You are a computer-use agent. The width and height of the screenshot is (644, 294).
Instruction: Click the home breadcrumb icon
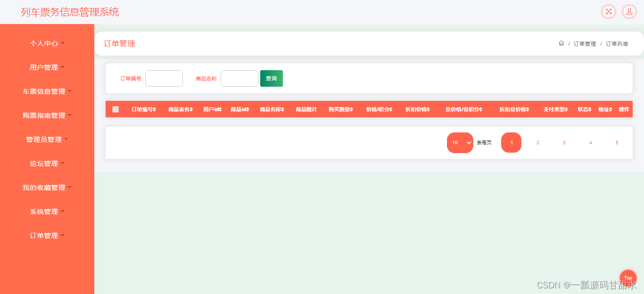point(561,43)
